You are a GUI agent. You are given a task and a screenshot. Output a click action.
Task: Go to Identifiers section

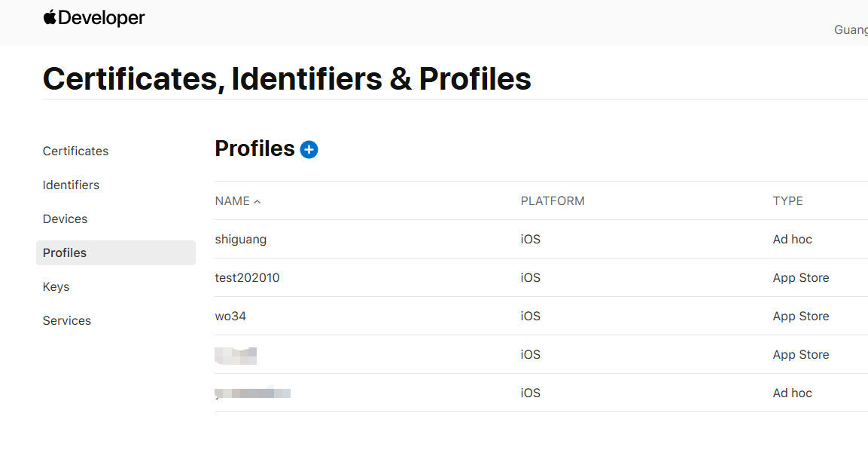(71, 185)
